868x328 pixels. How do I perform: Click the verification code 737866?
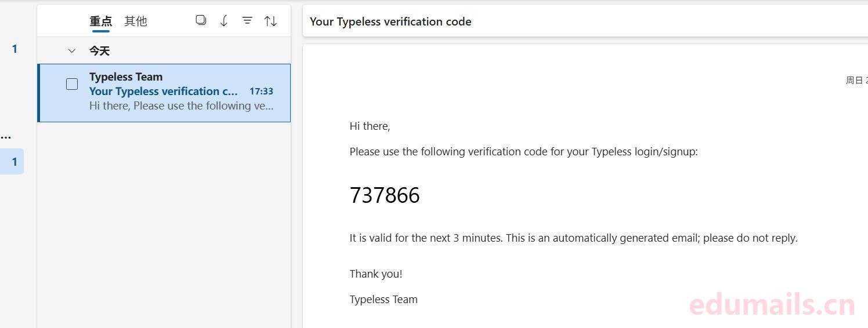(x=385, y=195)
